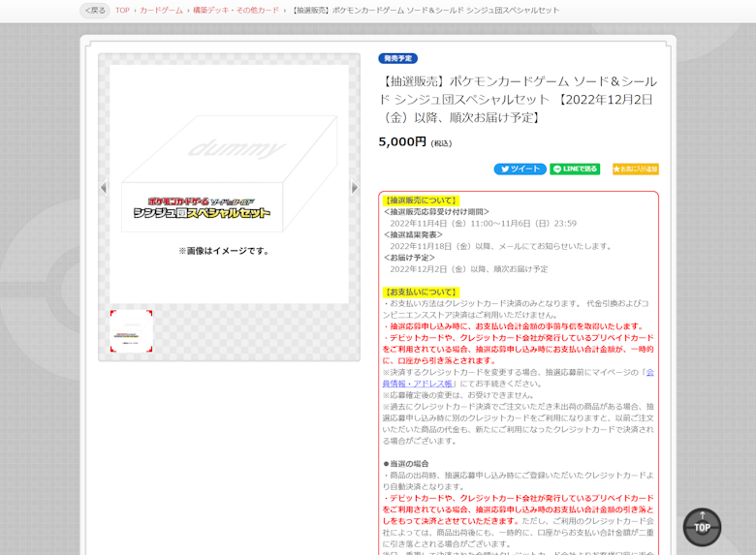This screenshot has width=756, height=555.
Task: Click the ※画像はイメージです caption
Action: 224,251
